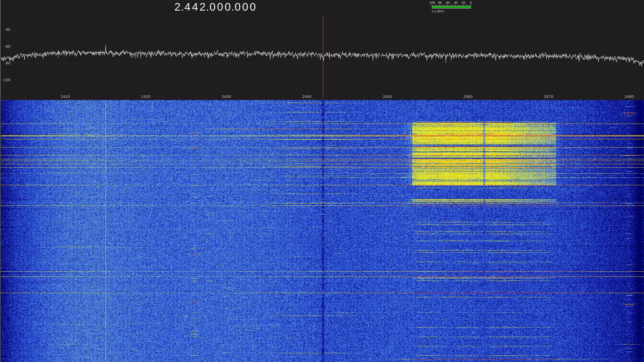The width and height of the screenshot is (644, 362).
Task: Click the 2470 frequency axis label
Action: coord(548,97)
